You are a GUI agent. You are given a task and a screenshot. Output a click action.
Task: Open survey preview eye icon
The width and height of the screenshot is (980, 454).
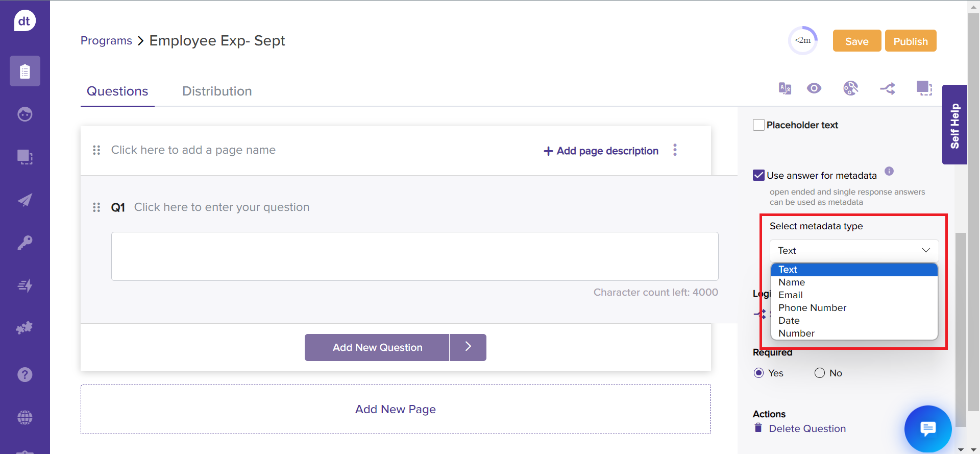tap(814, 88)
